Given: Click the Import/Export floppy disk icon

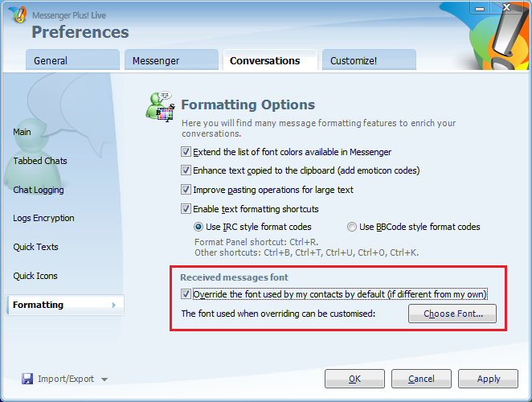Looking at the screenshot, I should point(27,379).
